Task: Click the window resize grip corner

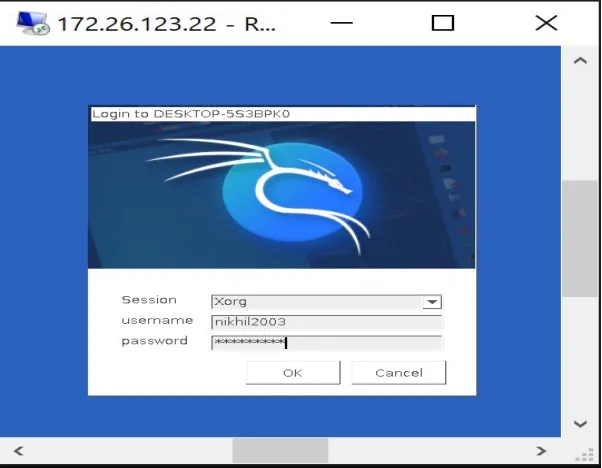Action: tap(586, 455)
